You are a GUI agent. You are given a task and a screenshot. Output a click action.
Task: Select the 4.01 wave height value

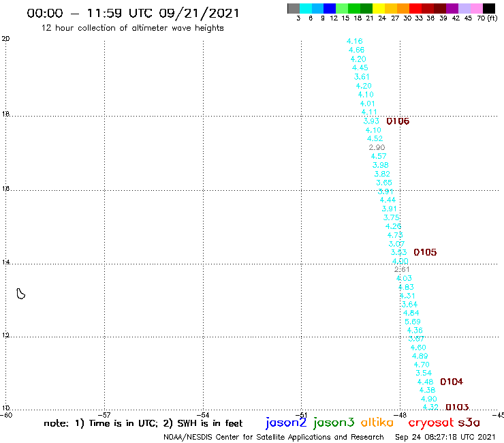367,104
